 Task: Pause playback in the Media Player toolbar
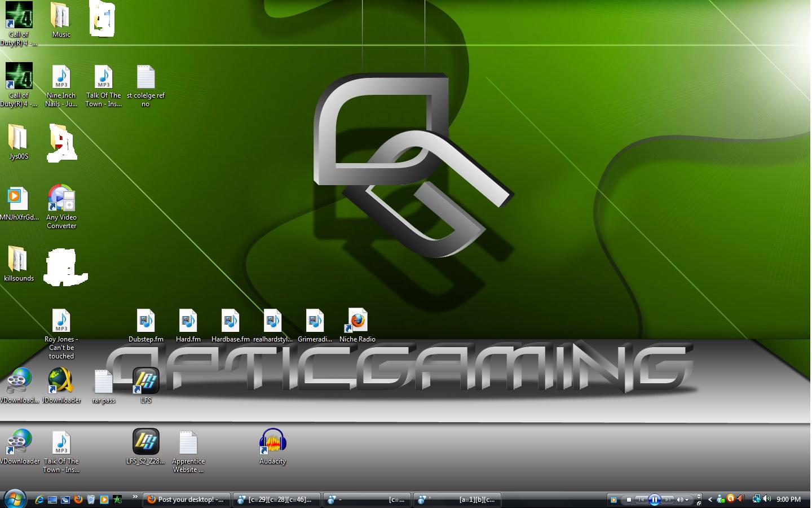click(654, 500)
